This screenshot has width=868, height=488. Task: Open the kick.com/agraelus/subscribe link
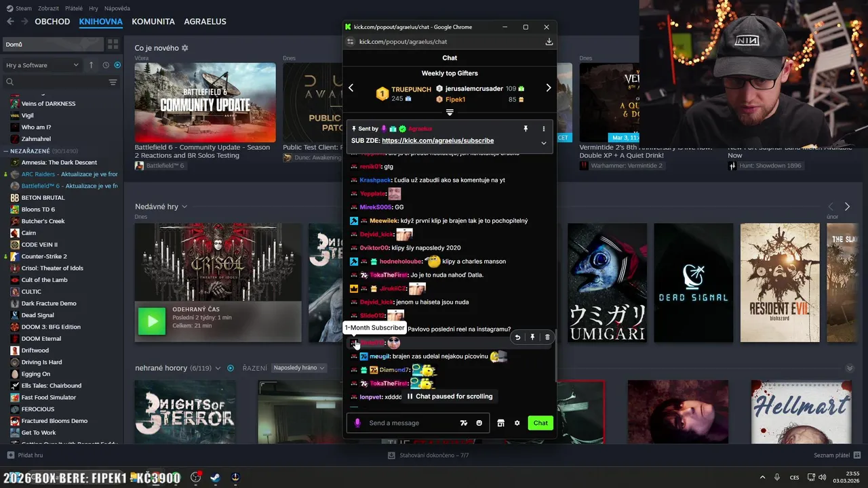coord(437,141)
